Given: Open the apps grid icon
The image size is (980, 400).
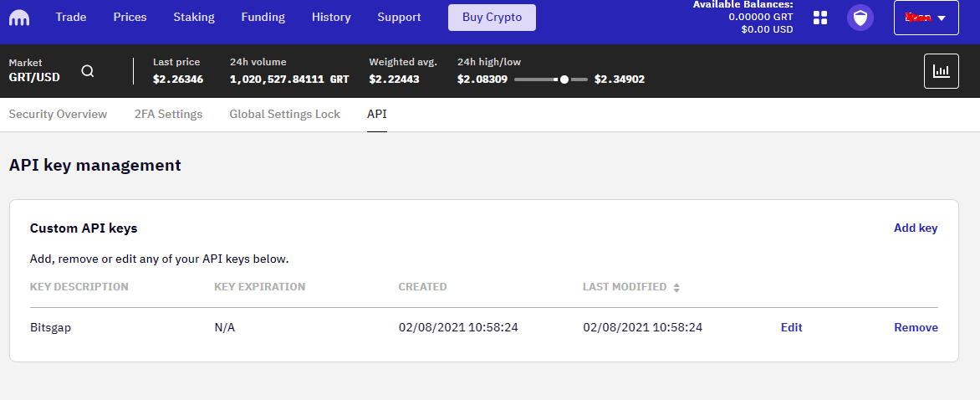Looking at the screenshot, I should [x=819, y=18].
